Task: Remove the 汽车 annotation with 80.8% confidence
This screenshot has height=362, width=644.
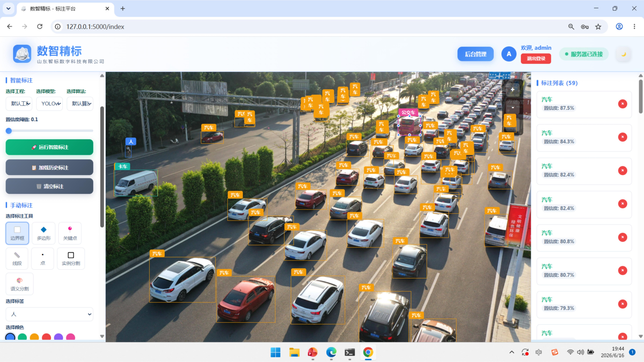Action: 623,237
